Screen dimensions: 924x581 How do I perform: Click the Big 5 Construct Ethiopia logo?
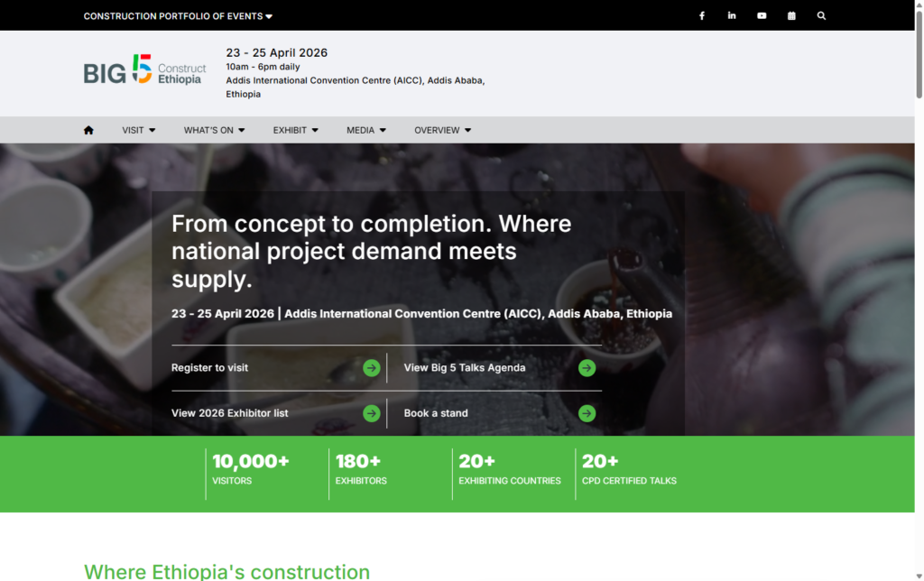144,71
